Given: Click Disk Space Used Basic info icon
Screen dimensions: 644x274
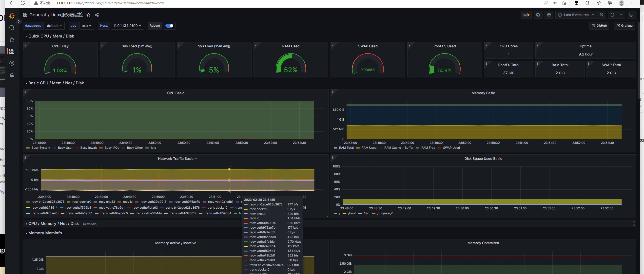Looking at the screenshot, I should tap(332, 157).
